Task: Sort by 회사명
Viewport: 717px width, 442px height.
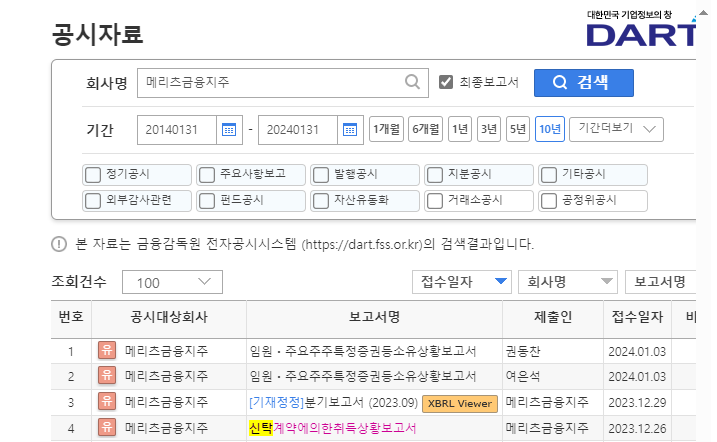Action: point(567,282)
